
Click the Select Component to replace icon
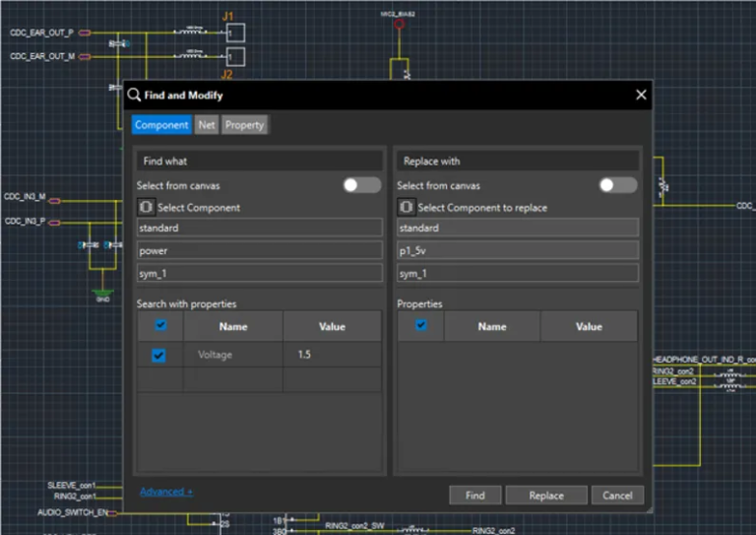[406, 208]
